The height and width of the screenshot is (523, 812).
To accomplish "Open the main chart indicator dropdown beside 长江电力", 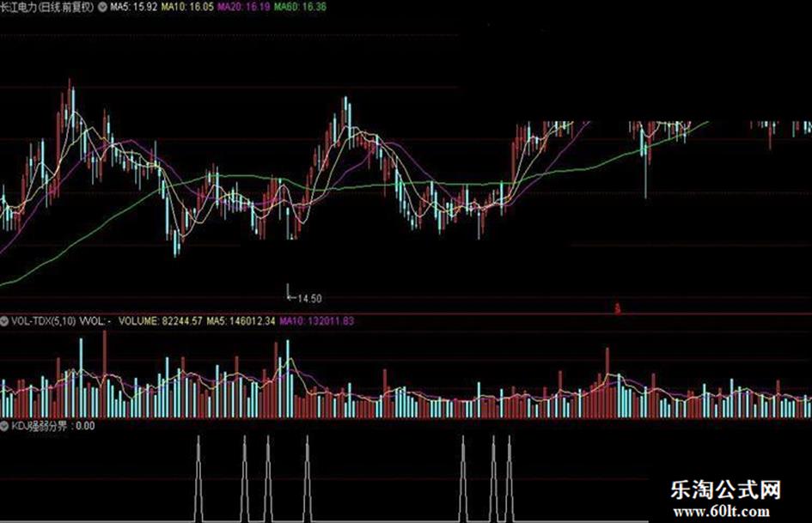I will [x=102, y=7].
